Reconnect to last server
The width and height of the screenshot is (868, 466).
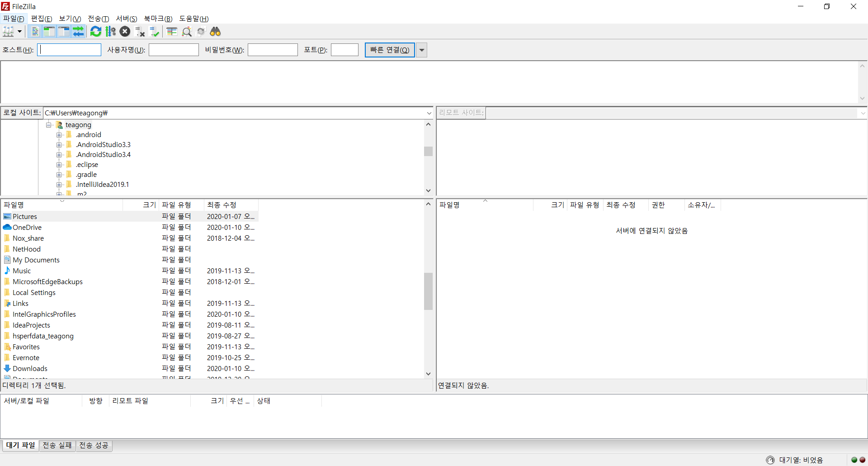(155, 32)
